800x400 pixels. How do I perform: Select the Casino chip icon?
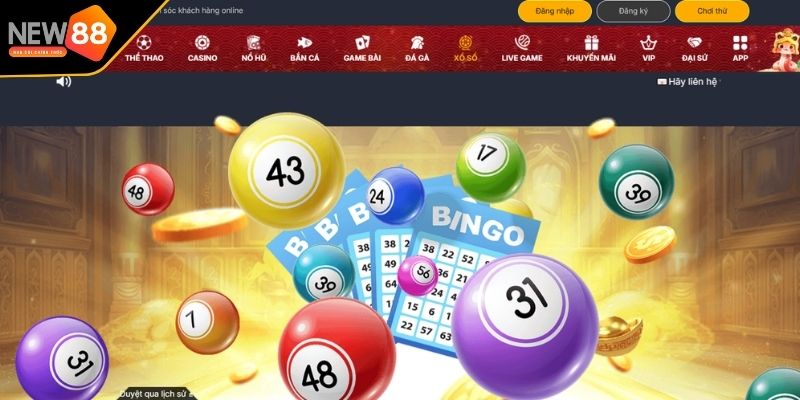(202, 42)
